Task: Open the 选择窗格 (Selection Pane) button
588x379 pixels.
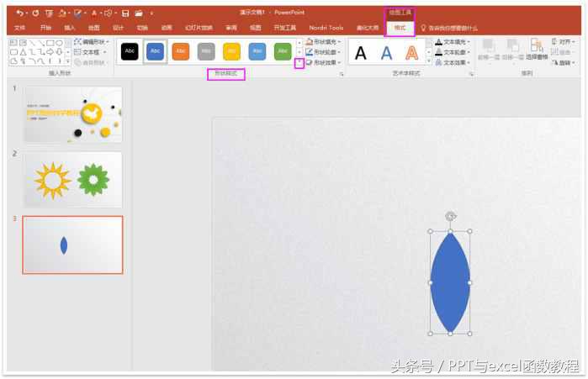Action: click(537, 50)
